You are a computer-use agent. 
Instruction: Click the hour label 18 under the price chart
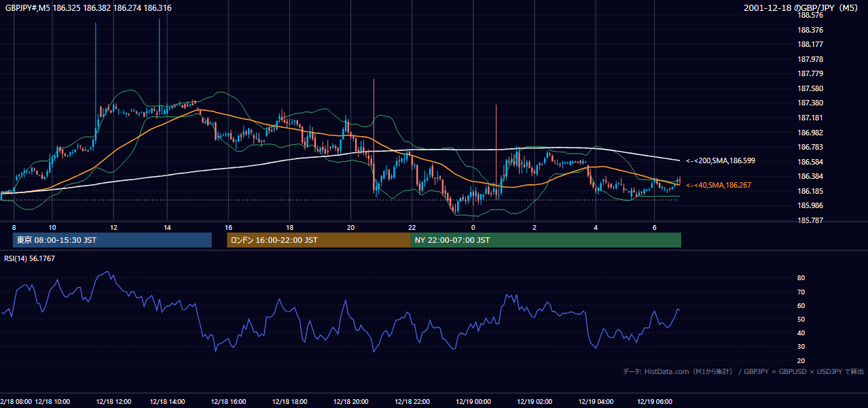tap(289, 227)
